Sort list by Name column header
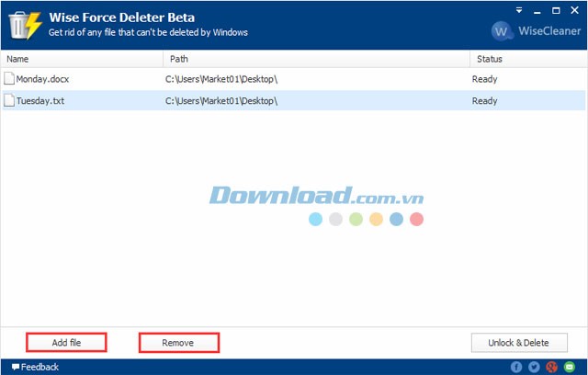The image size is (588, 375). 17,59
